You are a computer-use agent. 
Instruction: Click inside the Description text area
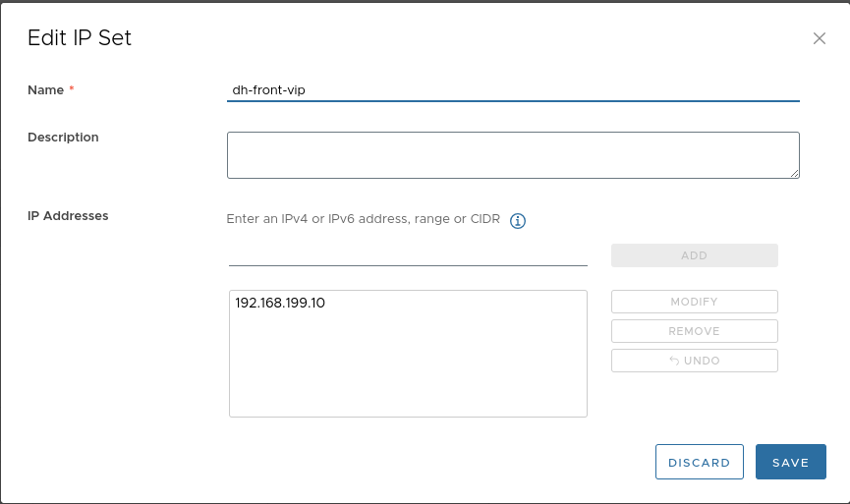coord(512,155)
